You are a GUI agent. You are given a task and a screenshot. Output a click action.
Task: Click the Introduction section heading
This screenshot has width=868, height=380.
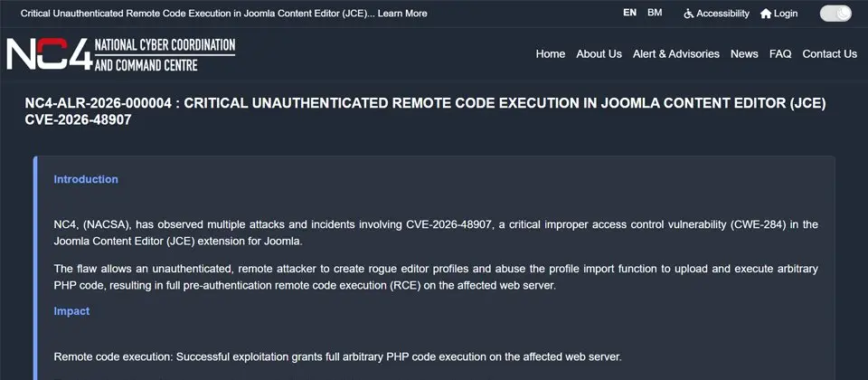[x=86, y=179]
